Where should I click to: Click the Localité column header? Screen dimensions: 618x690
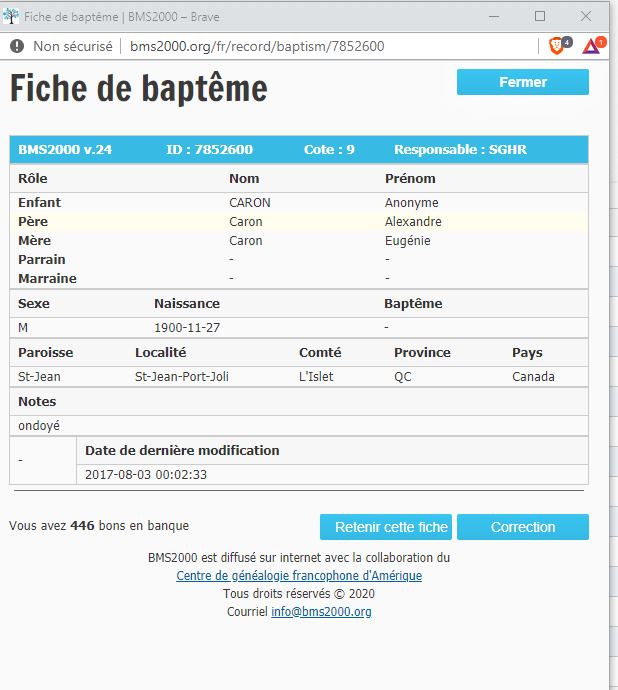pos(161,352)
